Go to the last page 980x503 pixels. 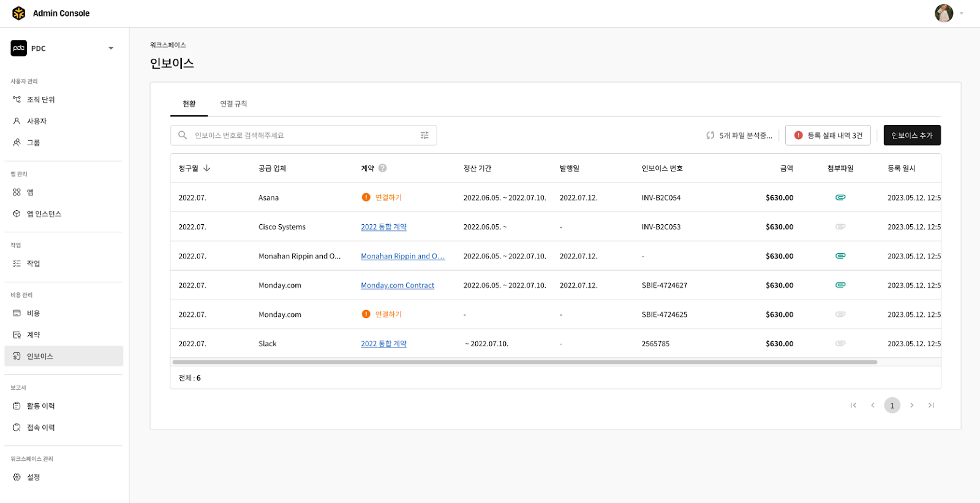pos(931,405)
